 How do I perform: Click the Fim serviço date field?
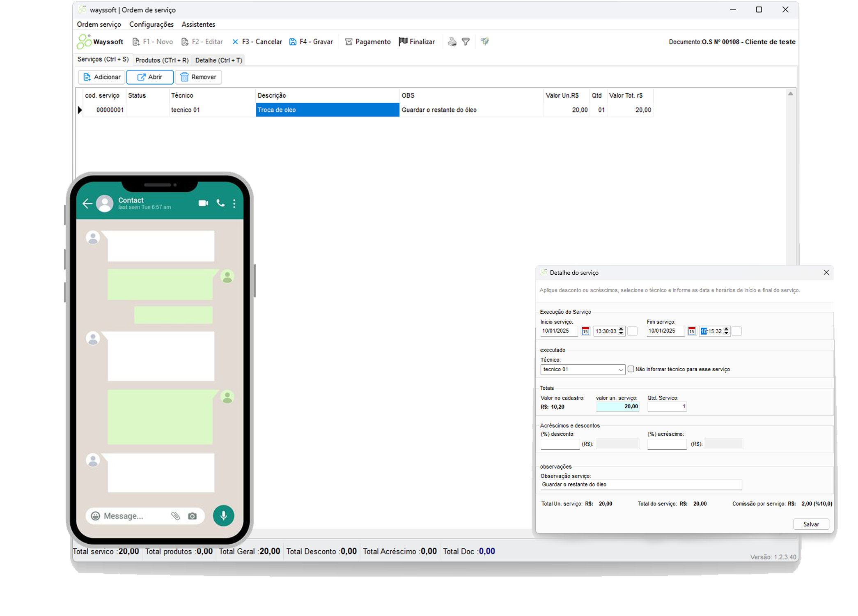[x=665, y=331]
